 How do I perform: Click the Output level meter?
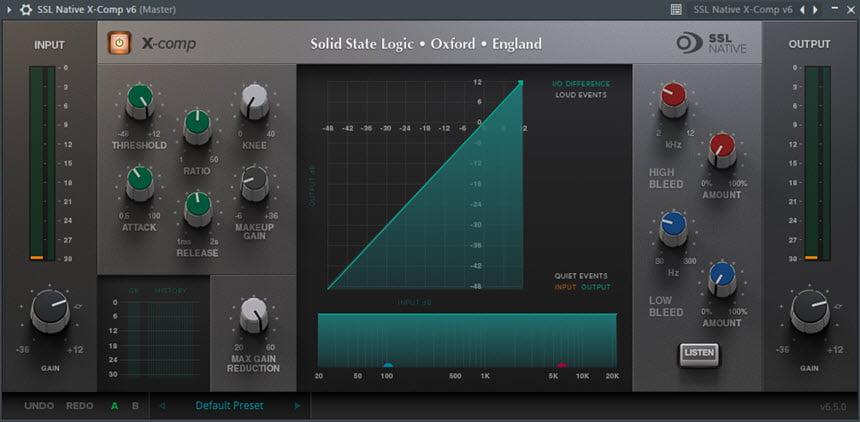pos(817,164)
